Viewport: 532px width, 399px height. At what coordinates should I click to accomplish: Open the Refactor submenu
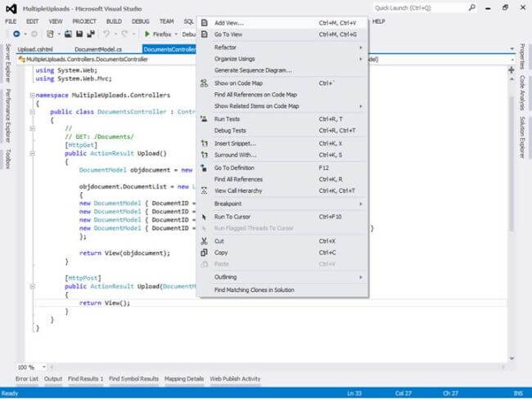pos(284,47)
